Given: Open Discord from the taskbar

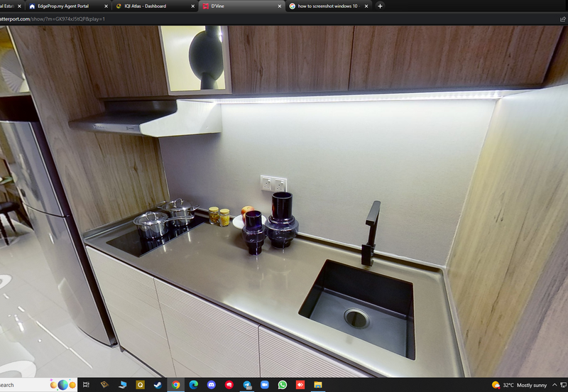Looking at the screenshot, I should (x=211, y=385).
